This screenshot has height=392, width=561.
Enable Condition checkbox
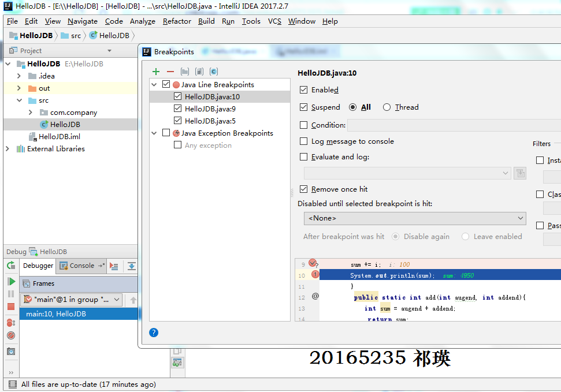pos(303,125)
